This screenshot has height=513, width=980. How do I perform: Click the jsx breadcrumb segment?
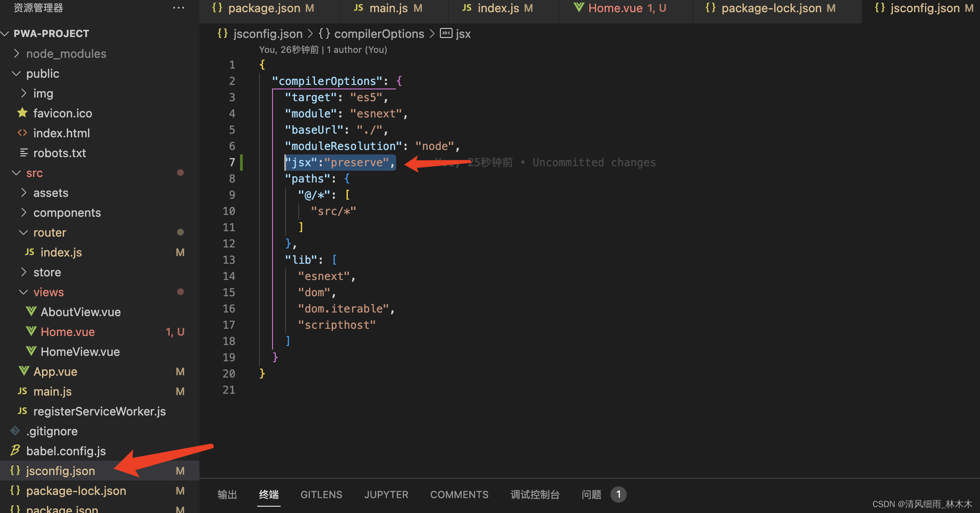point(463,34)
